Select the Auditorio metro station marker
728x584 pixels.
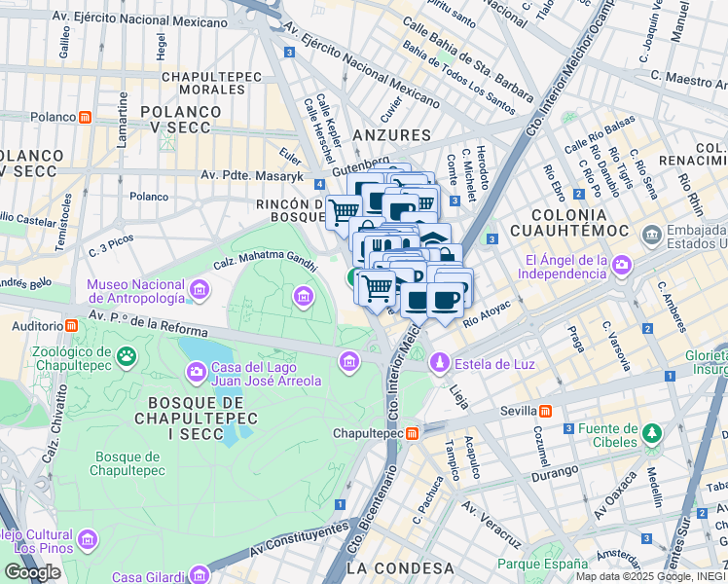pyautogui.click(x=72, y=325)
